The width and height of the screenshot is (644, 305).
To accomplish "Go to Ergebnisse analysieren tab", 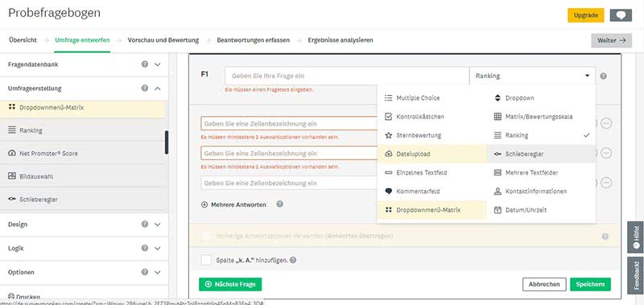I will tap(341, 40).
